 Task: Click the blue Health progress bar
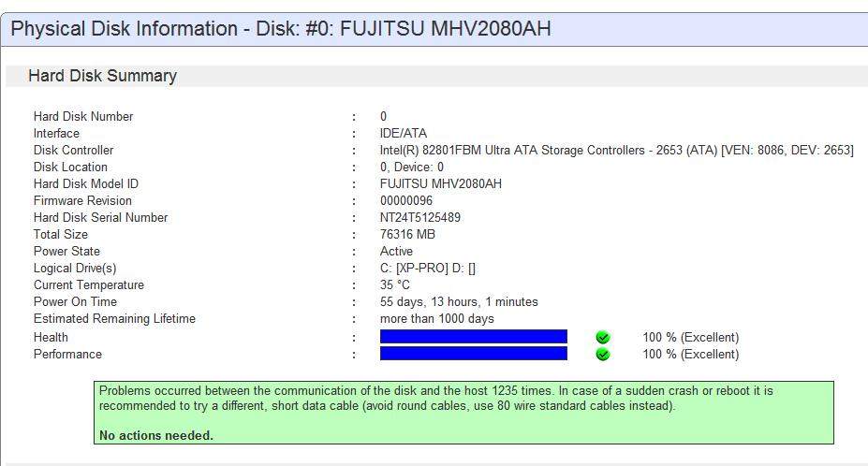click(x=473, y=337)
